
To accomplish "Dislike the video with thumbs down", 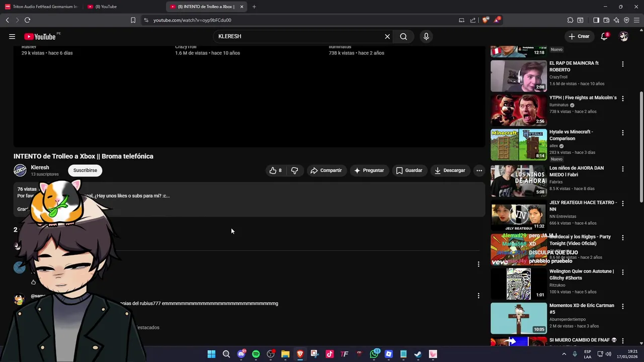I will (x=295, y=170).
